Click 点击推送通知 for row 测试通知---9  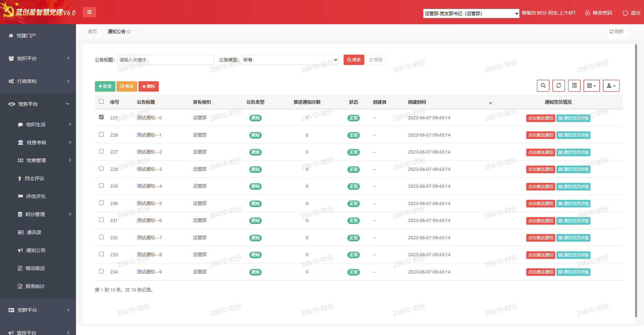click(541, 272)
